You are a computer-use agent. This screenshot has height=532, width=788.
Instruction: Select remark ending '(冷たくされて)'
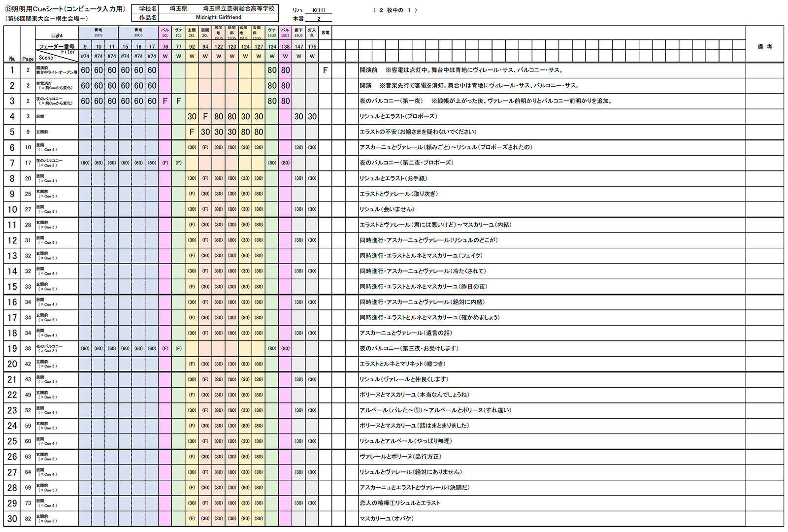(423, 271)
